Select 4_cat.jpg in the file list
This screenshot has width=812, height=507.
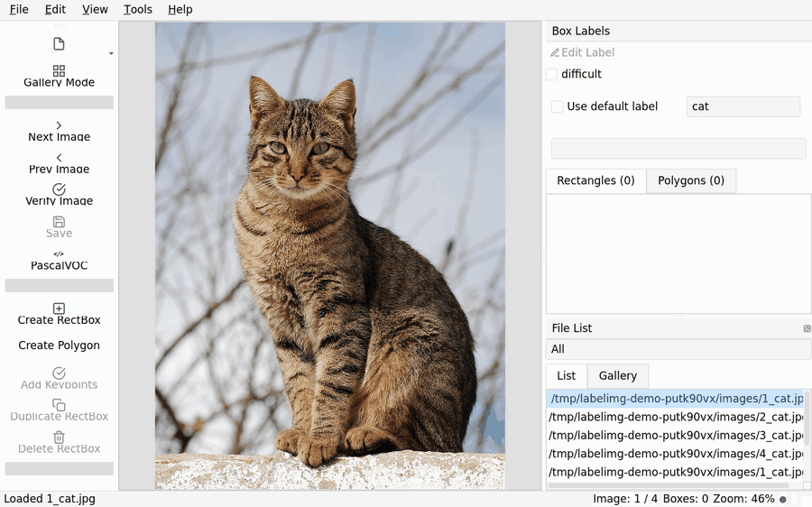click(675, 454)
